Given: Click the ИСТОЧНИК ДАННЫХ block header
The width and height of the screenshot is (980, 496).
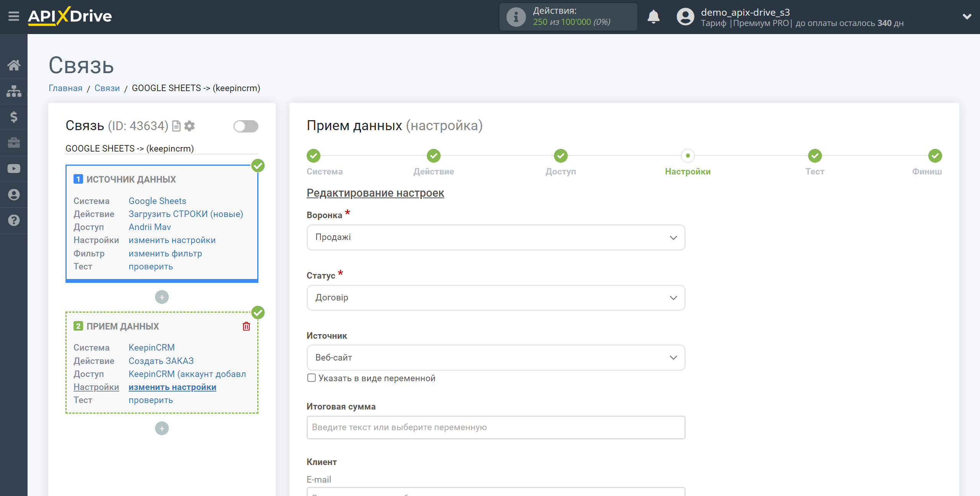Looking at the screenshot, I should point(131,179).
